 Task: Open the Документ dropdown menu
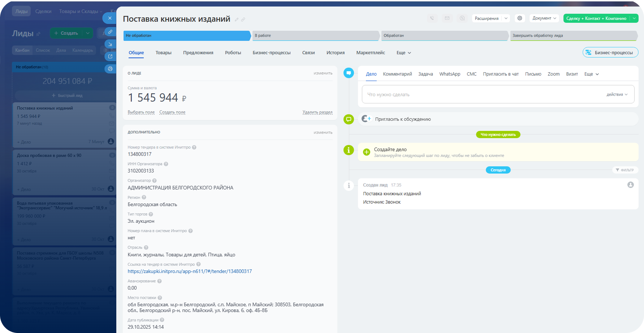[x=544, y=18]
